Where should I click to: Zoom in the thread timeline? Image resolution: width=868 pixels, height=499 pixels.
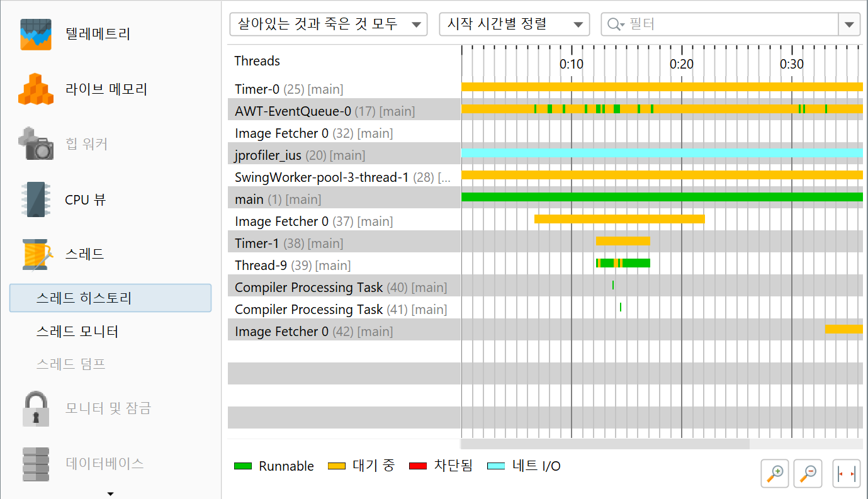click(x=776, y=473)
